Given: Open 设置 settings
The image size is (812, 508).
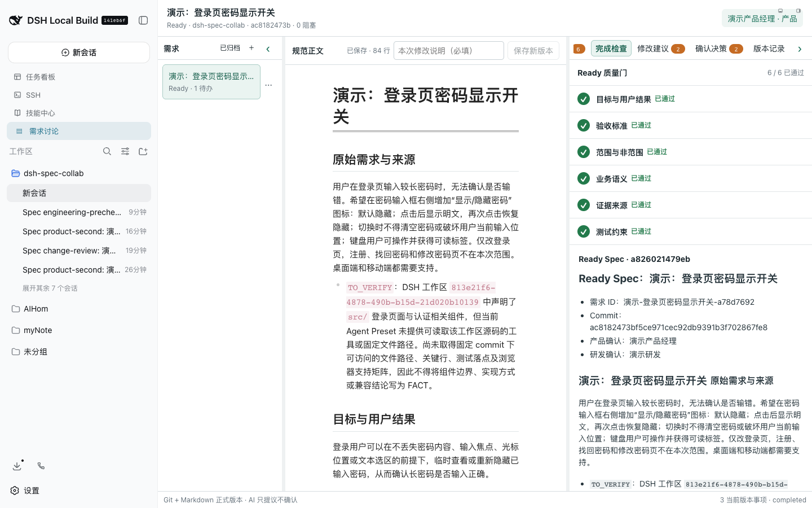Looking at the screenshot, I should pos(25,491).
